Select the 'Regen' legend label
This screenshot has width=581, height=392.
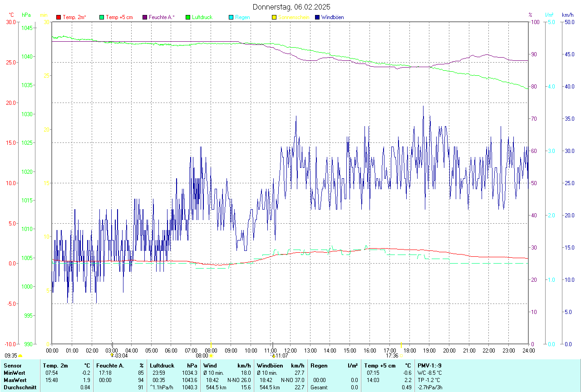(242, 17)
